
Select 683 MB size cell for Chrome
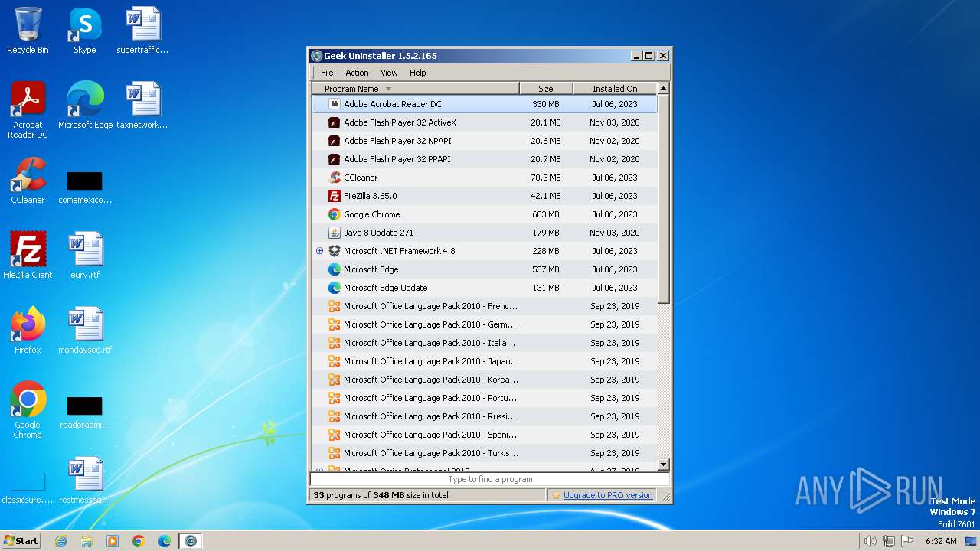546,214
